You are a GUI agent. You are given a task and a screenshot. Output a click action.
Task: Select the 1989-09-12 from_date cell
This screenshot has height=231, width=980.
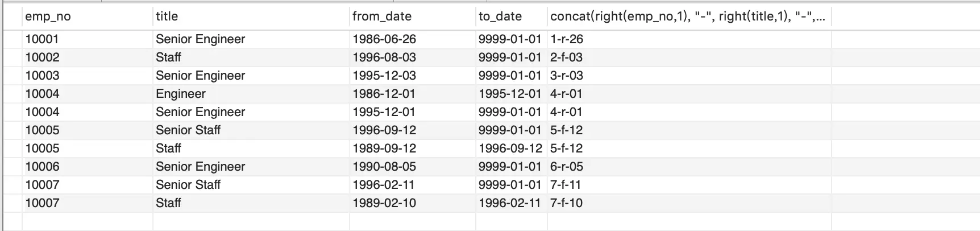[x=384, y=148]
